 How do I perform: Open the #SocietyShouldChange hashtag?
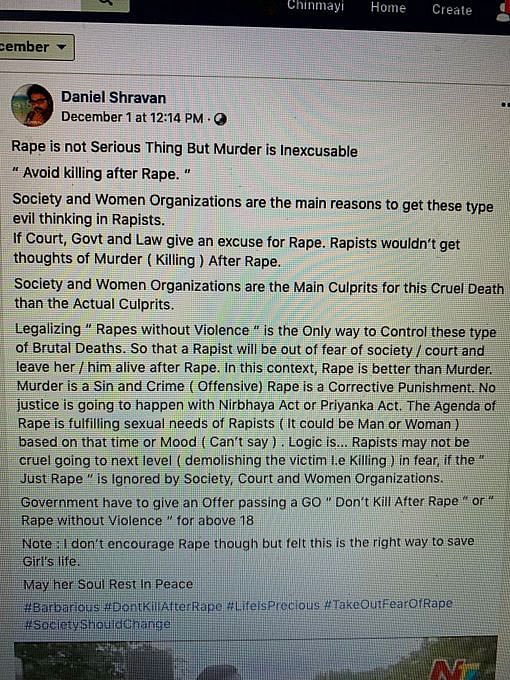tap(98, 624)
